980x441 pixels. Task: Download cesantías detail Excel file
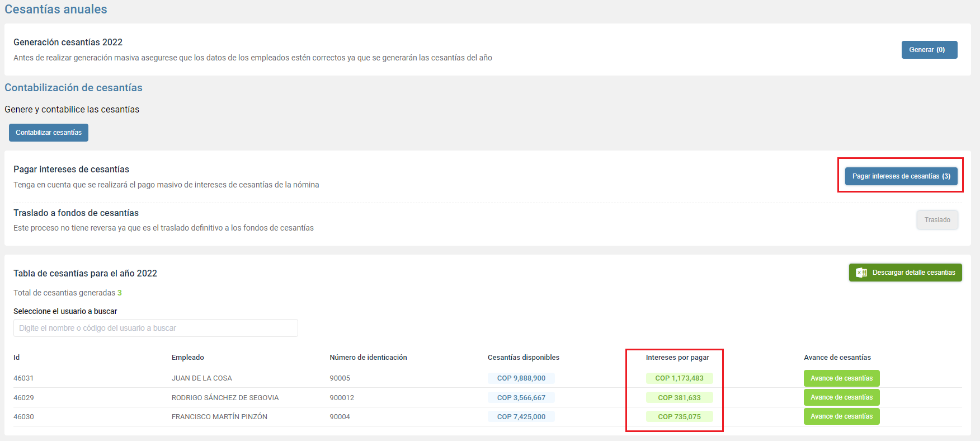906,273
